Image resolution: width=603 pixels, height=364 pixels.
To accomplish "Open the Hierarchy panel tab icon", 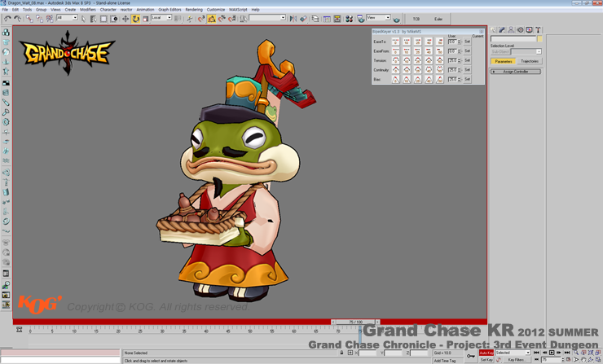I will [x=511, y=30].
